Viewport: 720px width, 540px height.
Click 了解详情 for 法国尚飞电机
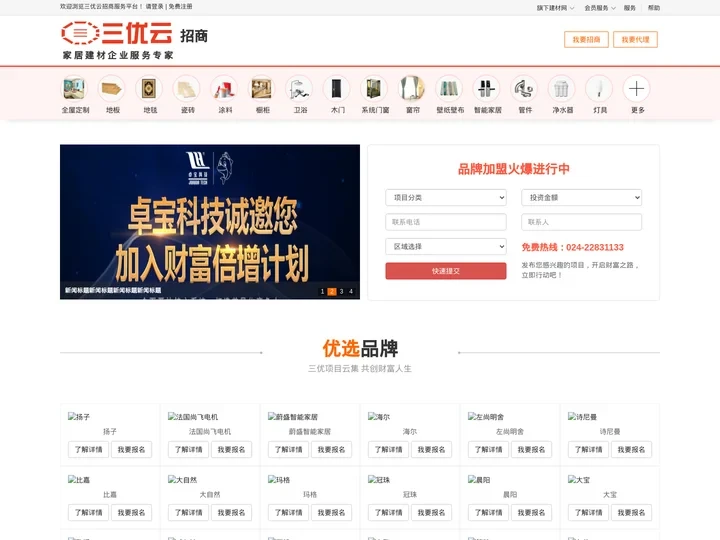pos(188,450)
